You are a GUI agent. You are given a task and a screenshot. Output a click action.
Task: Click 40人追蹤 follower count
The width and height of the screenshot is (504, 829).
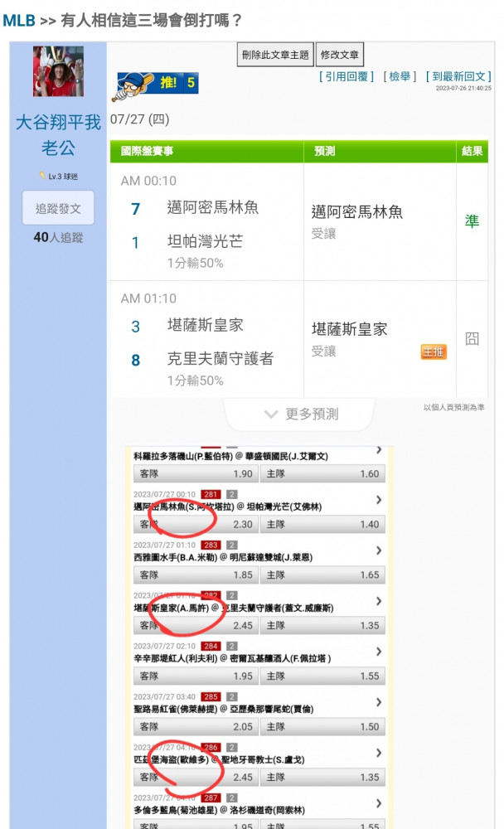point(58,237)
